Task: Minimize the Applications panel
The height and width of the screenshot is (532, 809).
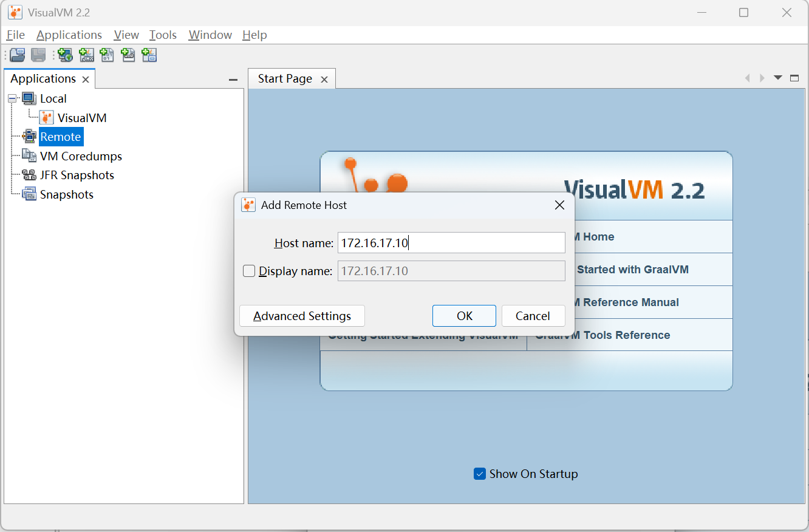Action: point(233,80)
